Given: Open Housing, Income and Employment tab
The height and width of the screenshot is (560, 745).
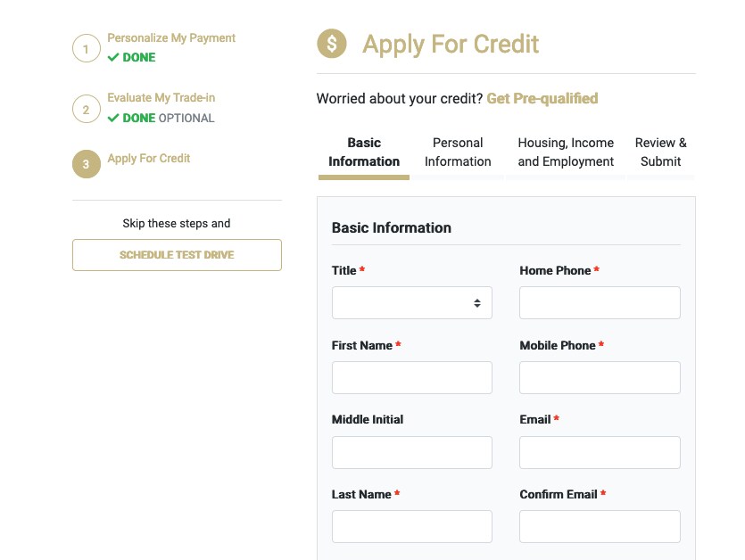Looking at the screenshot, I should [566, 152].
